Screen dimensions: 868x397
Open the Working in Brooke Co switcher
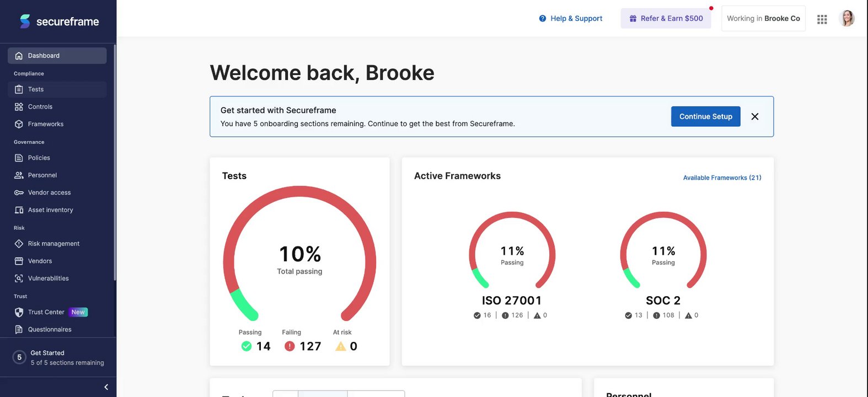(x=763, y=18)
